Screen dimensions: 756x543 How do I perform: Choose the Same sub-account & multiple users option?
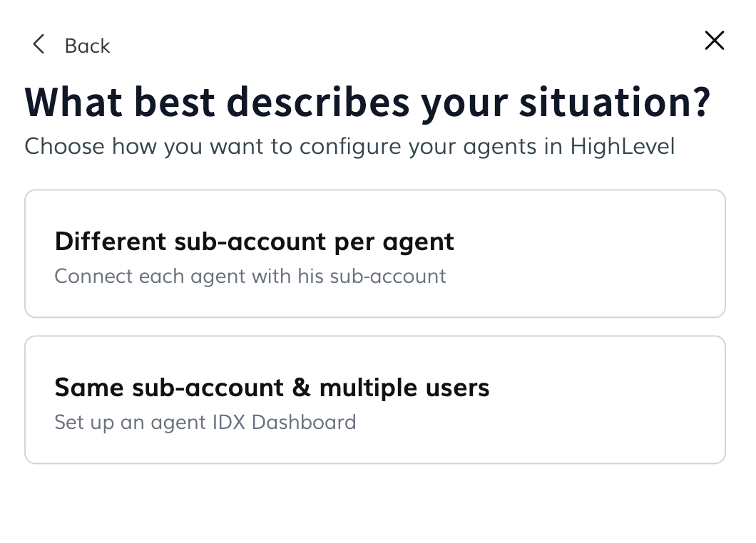(374, 400)
